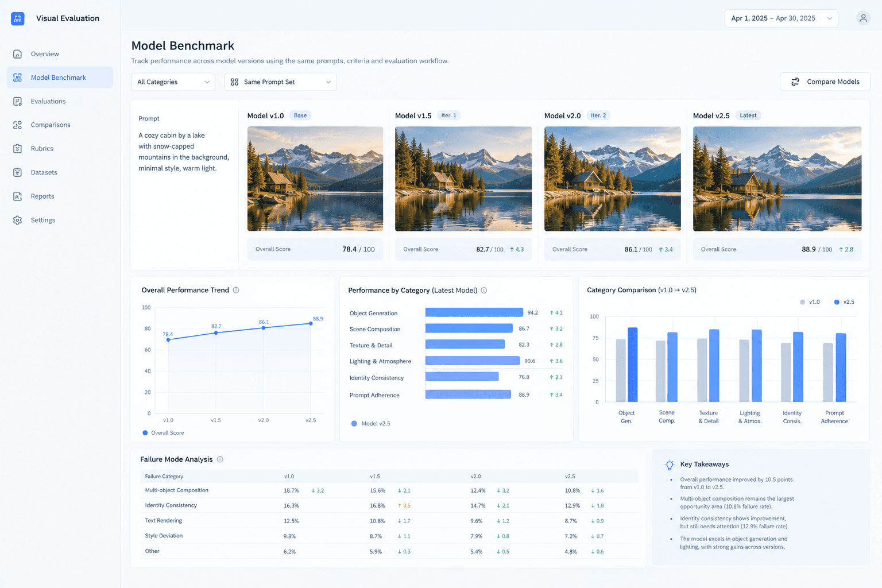This screenshot has height=588, width=882.
Task: Click the up arrow 2.8 on Model v2.5 score
Action: [846, 249]
